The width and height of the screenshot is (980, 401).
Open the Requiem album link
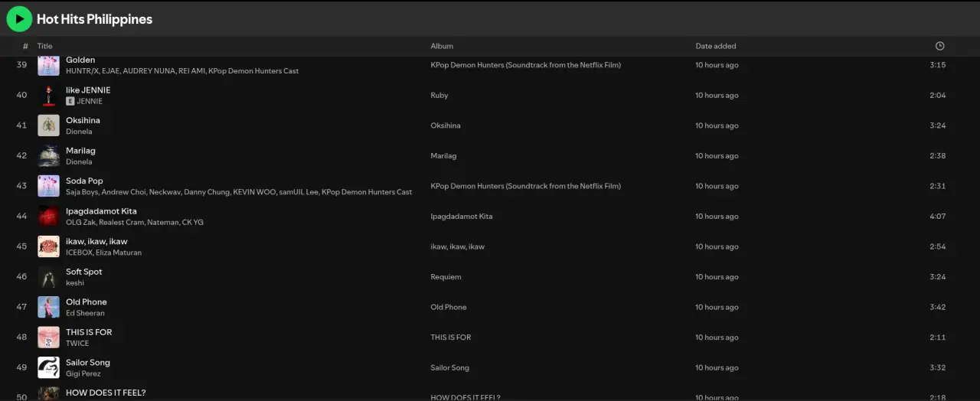[x=446, y=276]
